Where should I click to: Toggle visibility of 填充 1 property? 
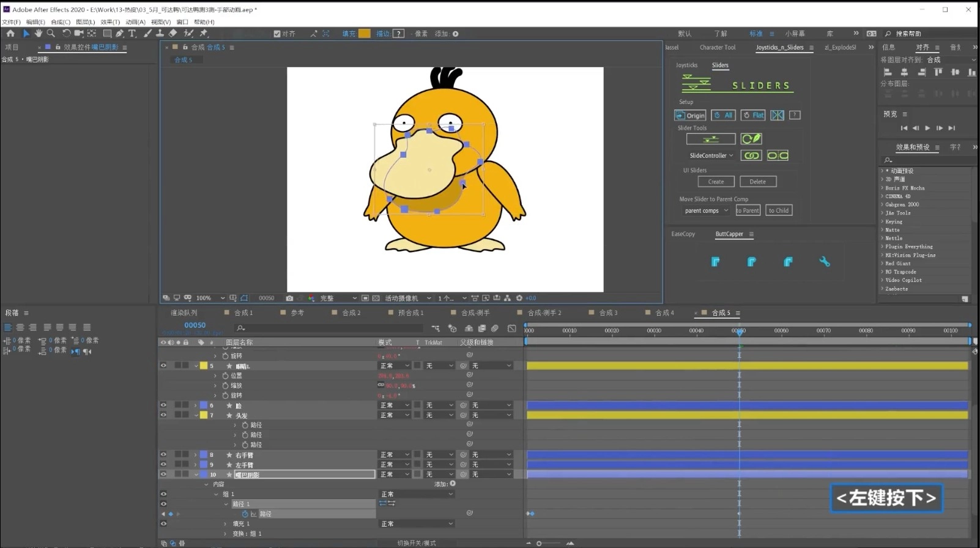pos(163,524)
